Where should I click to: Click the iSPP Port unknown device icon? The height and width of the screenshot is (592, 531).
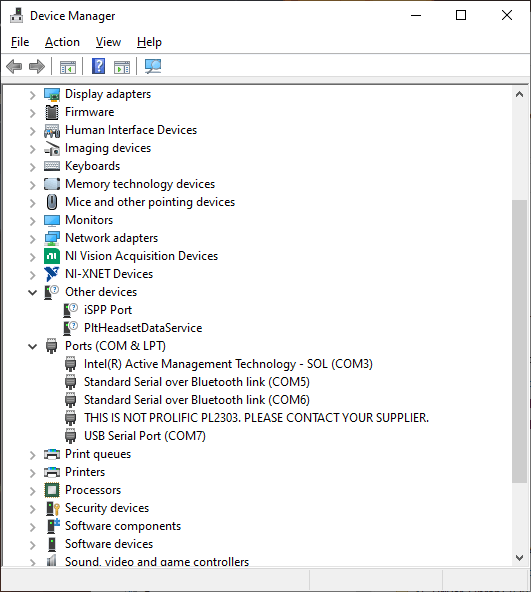point(70,310)
